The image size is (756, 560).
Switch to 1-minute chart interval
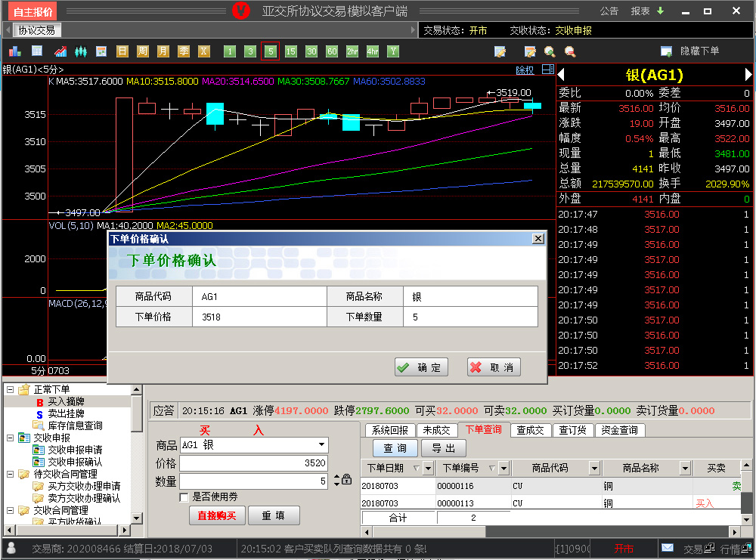[x=230, y=51]
